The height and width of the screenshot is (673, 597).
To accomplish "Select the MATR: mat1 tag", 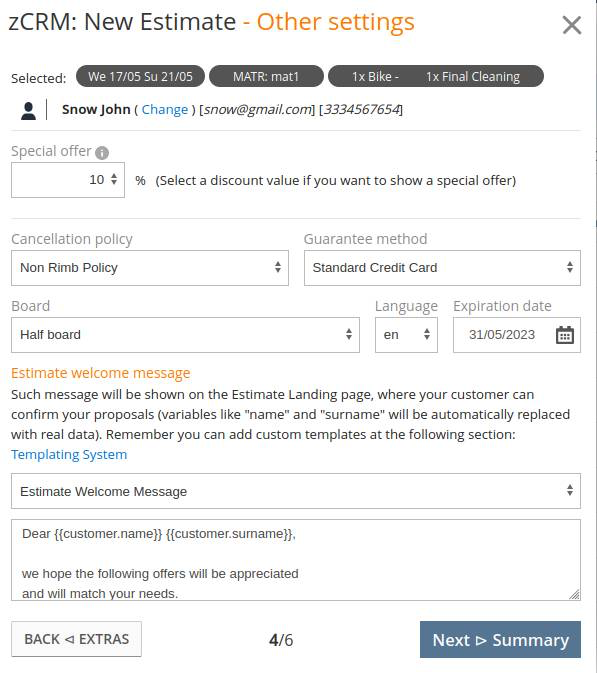I will click(266, 76).
